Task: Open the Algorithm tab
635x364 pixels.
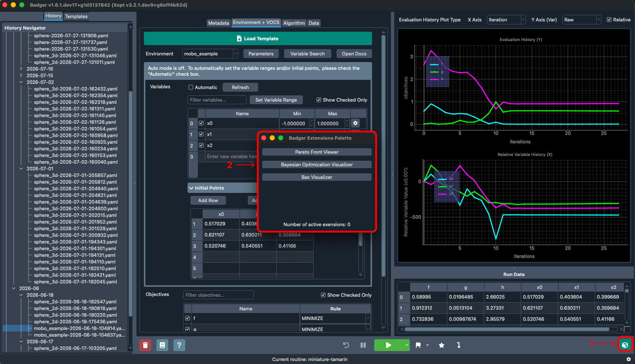Action: (x=294, y=23)
